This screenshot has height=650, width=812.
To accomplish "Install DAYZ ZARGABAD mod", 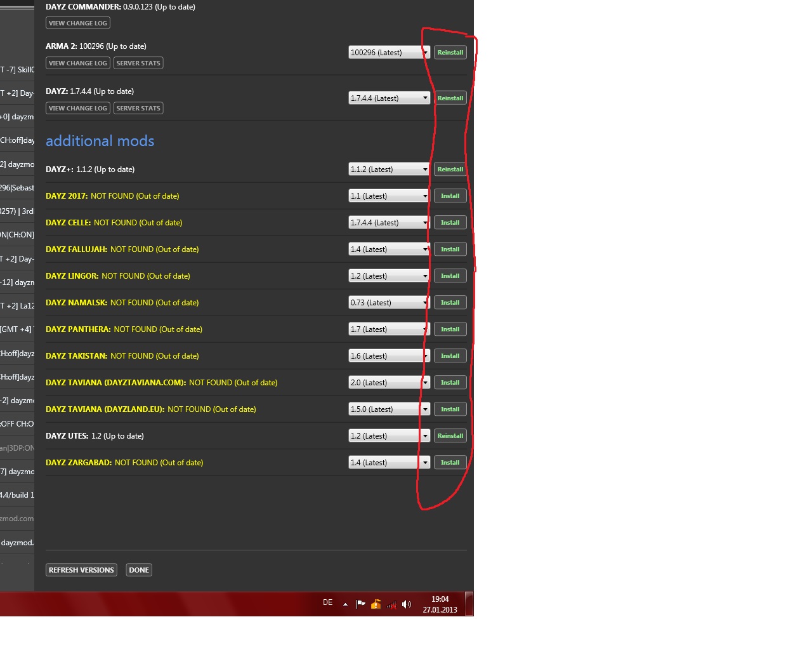I will 450,463.
